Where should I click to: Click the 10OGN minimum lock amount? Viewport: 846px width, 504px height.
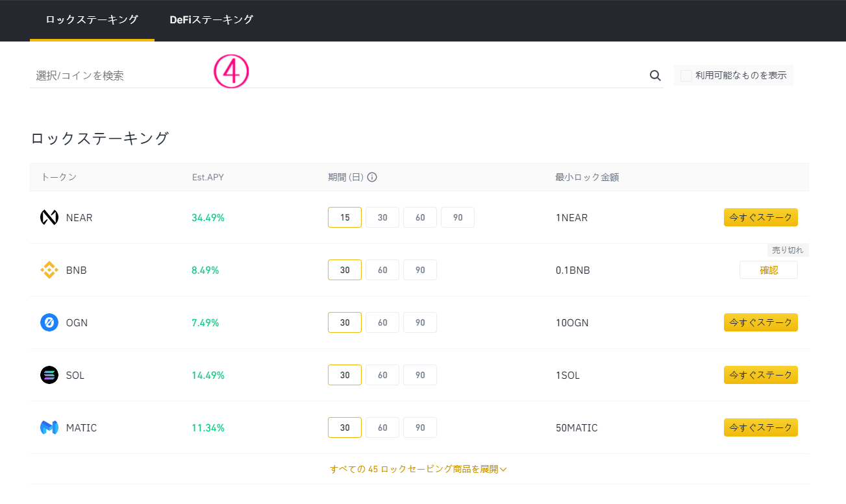(572, 323)
